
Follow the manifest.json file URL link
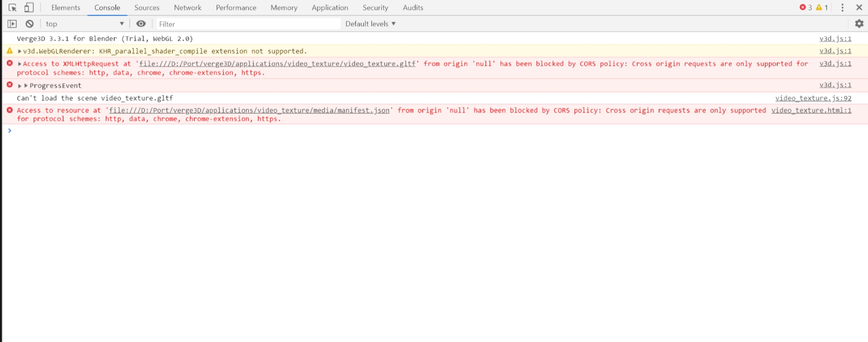pos(249,110)
